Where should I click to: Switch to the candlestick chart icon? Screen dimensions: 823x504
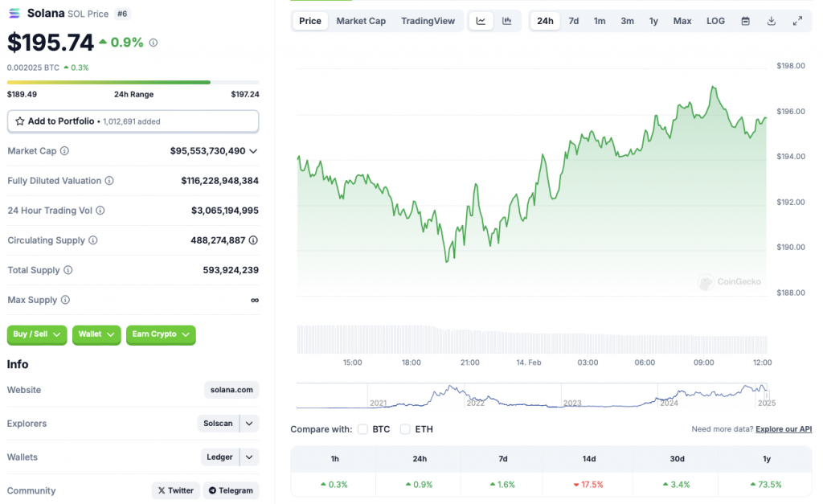pyautogui.click(x=507, y=21)
